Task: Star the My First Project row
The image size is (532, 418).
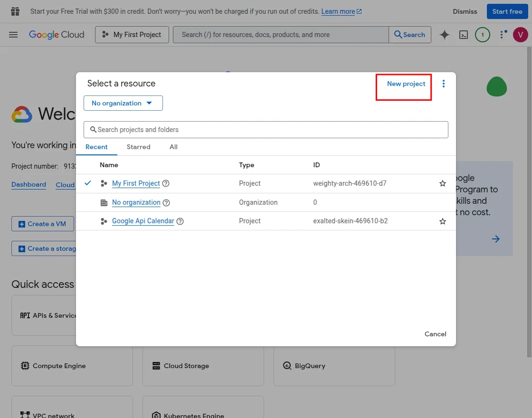Action: [443, 183]
